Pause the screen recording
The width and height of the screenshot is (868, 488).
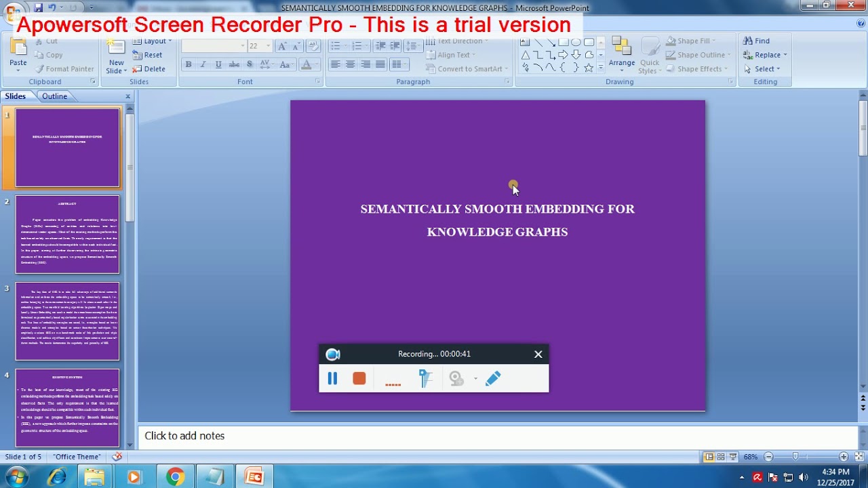point(332,379)
